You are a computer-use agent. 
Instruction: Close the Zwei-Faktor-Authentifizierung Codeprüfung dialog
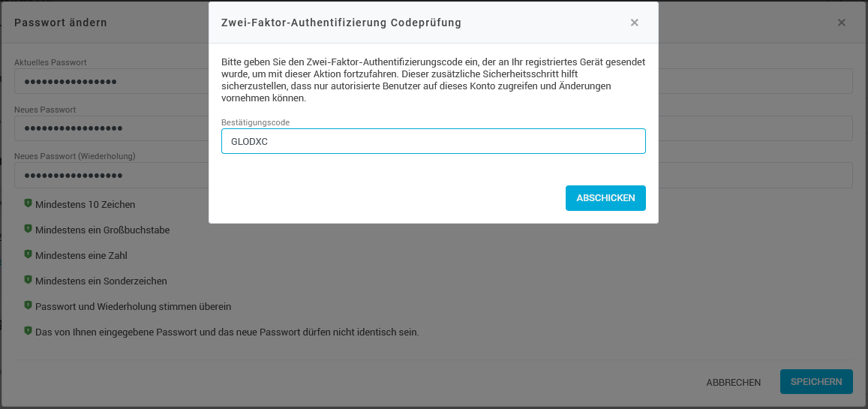click(x=635, y=23)
